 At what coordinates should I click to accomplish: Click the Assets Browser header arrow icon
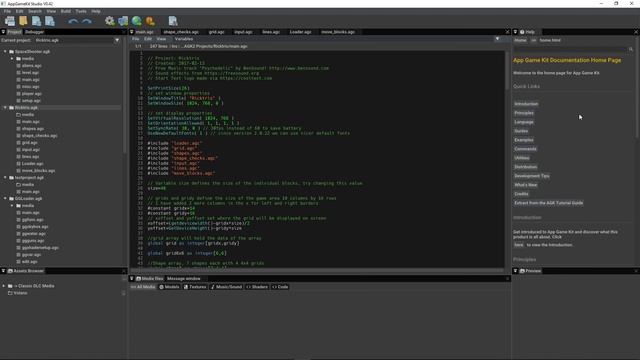[3, 271]
